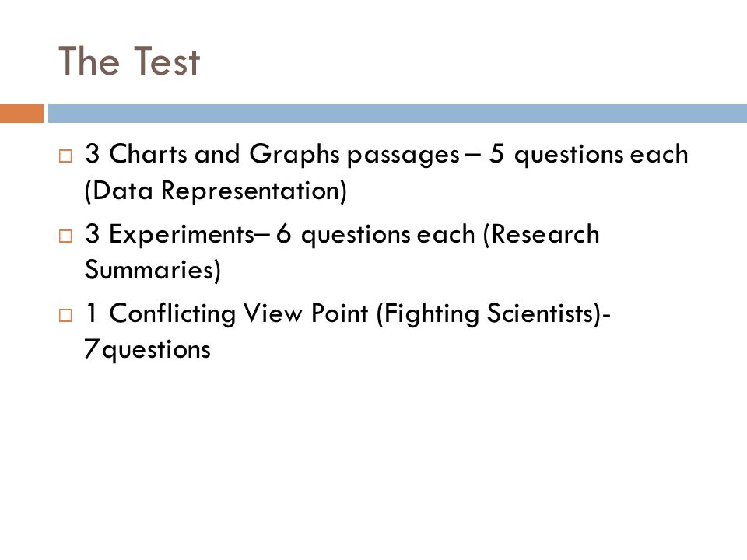Click the orange accent block under the title

tap(22, 114)
